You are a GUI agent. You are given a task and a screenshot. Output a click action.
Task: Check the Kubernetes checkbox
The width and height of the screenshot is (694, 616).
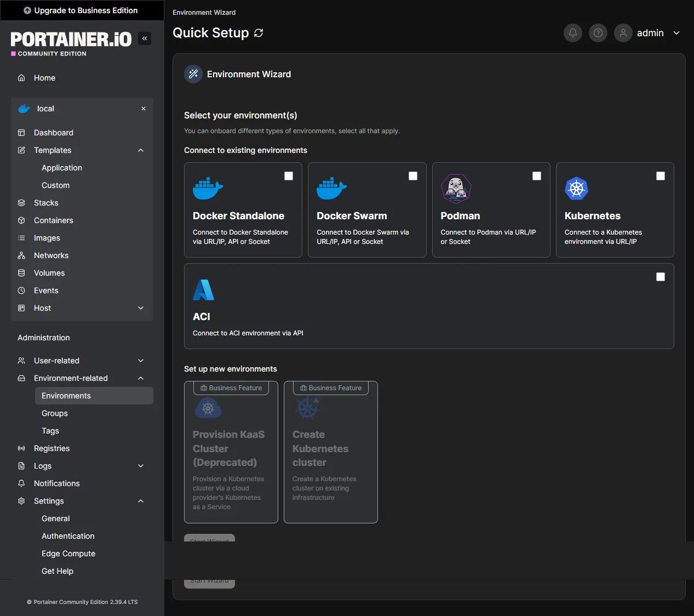(x=661, y=176)
